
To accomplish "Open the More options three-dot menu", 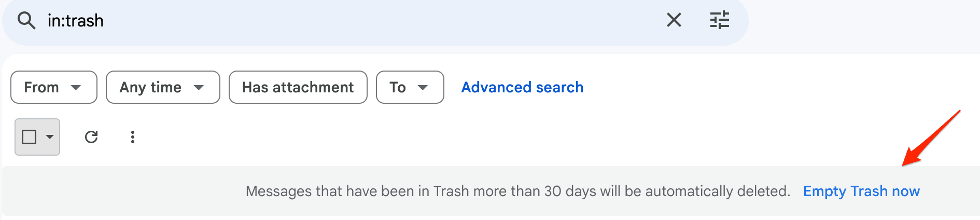I will click(133, 137).
